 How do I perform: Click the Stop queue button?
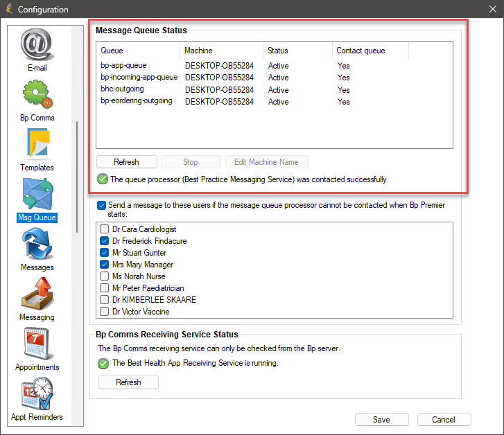(191, 162)
